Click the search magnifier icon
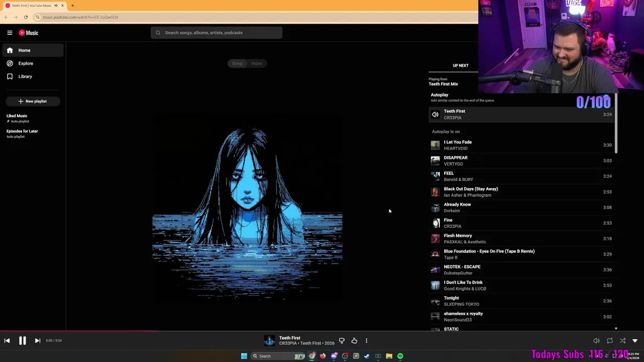The image size is (644, 362). pos(158,33)
